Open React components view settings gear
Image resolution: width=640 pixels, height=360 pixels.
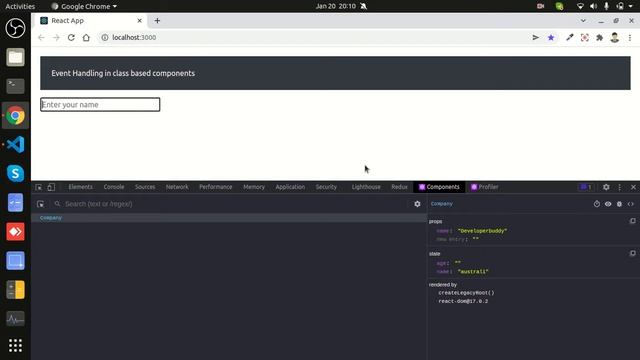[x=417, y=204]
